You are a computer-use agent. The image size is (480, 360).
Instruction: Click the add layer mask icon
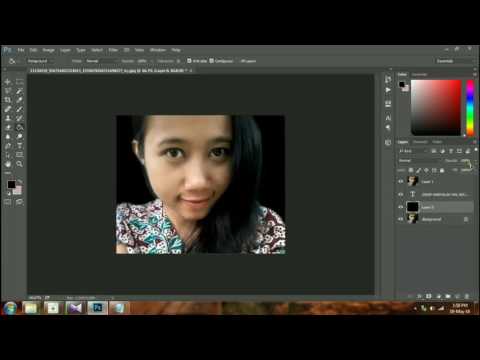429,296
